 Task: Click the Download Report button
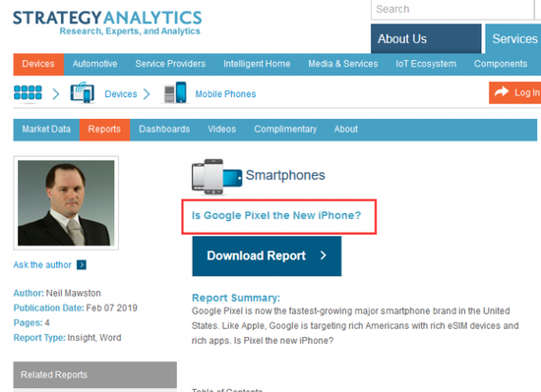pyautogui.click(x=267, y=256)
